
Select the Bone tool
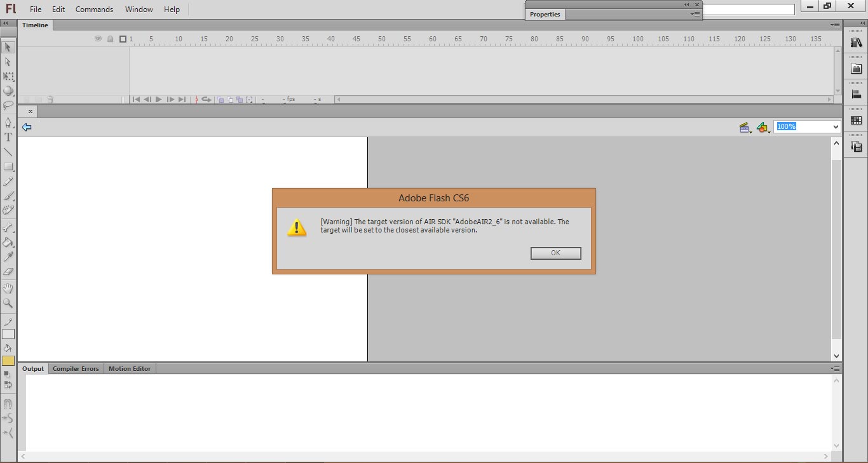8,227
